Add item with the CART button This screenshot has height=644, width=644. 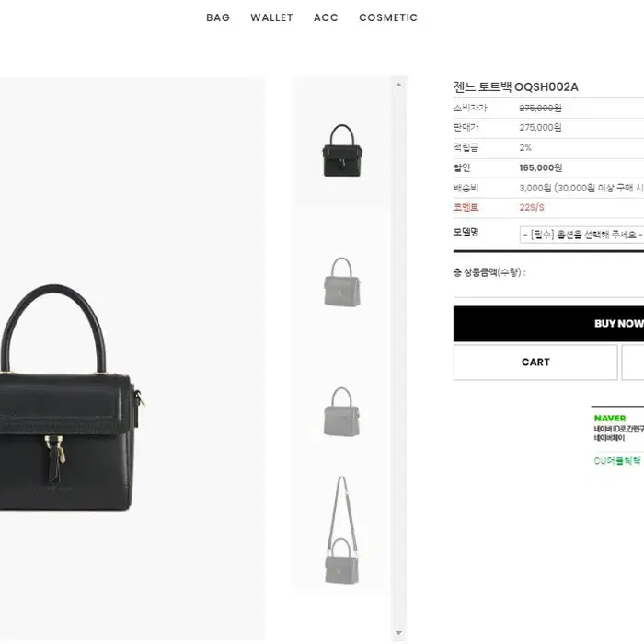click(535, 362)
